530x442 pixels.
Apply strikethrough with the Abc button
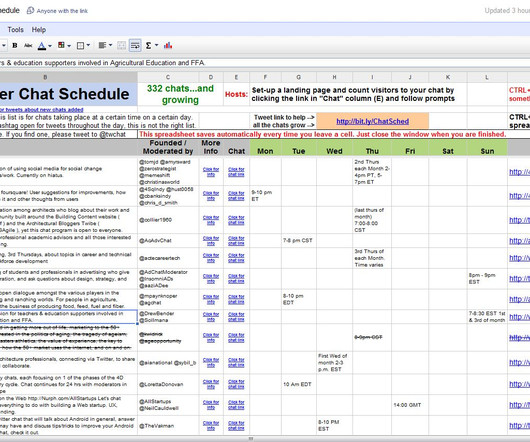(28, 45)
